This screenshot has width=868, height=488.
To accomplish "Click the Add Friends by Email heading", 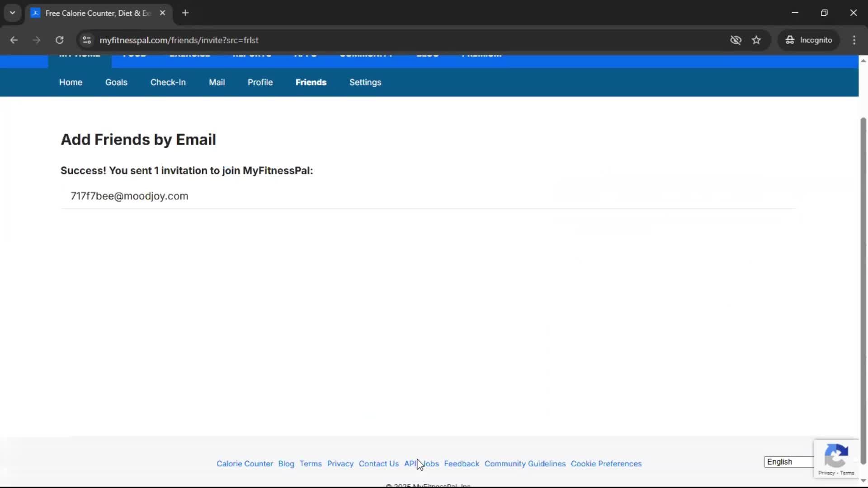I will point(138,140).
